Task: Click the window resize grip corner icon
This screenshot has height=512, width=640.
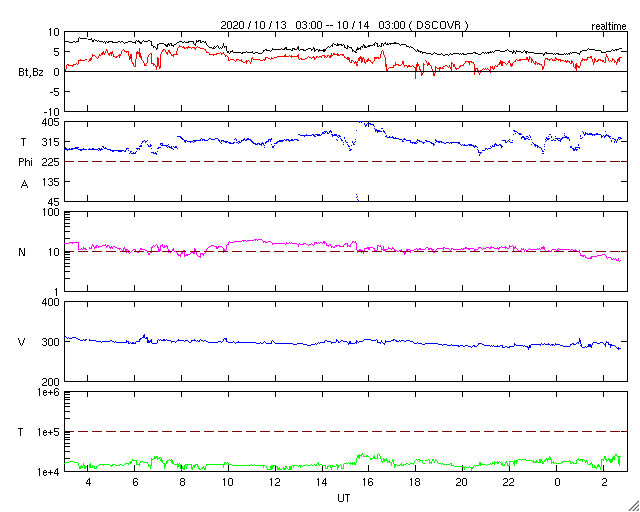Action: click(x=633, y=505)
